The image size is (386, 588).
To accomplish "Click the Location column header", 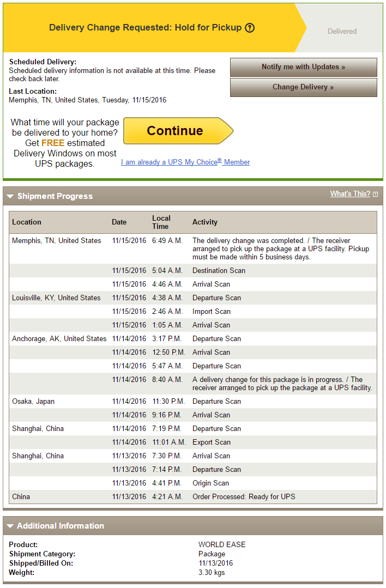I will point(27,222).
